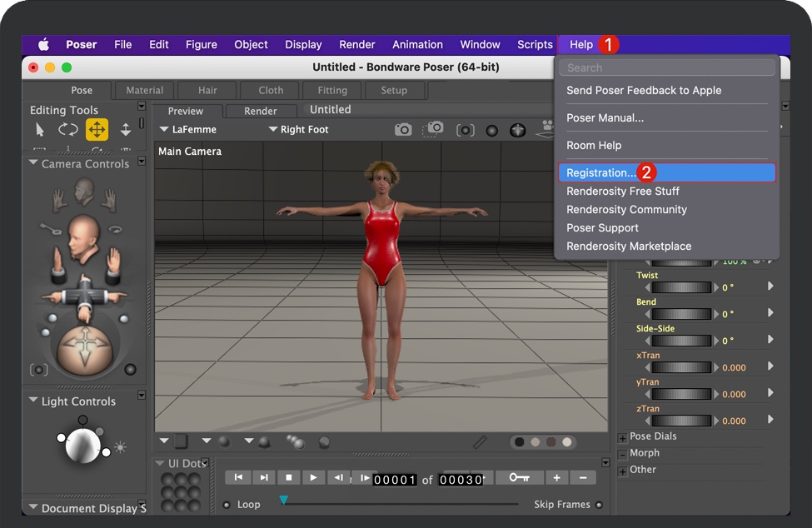812x528 pixels.
Task: Click the pencil icon below the viewport
Action: click(x=480, y=441)
